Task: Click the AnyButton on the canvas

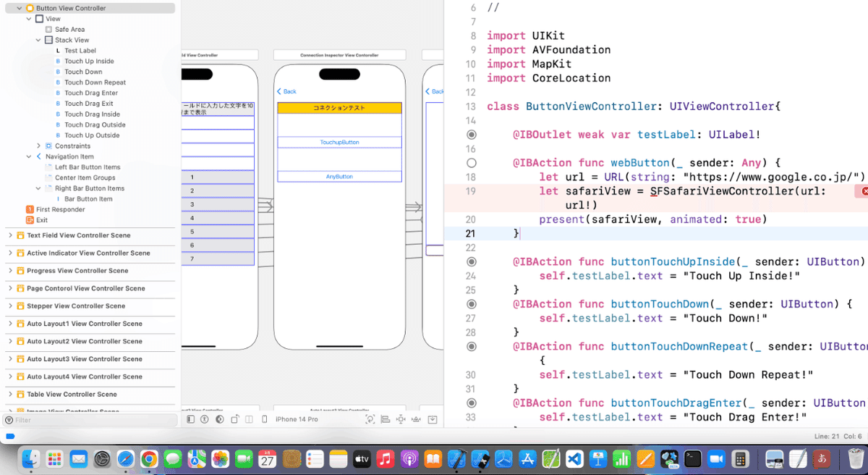Action: (x=339, y=177)
